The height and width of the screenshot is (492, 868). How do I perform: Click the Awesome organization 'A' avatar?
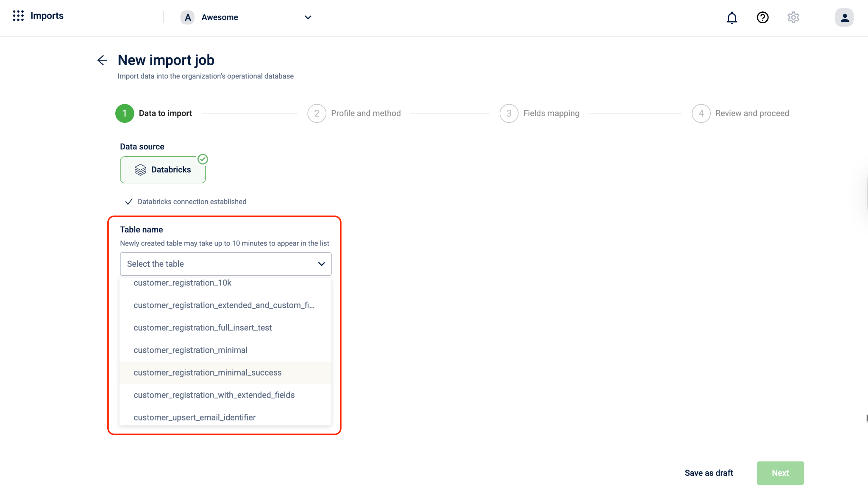point(188,17)
